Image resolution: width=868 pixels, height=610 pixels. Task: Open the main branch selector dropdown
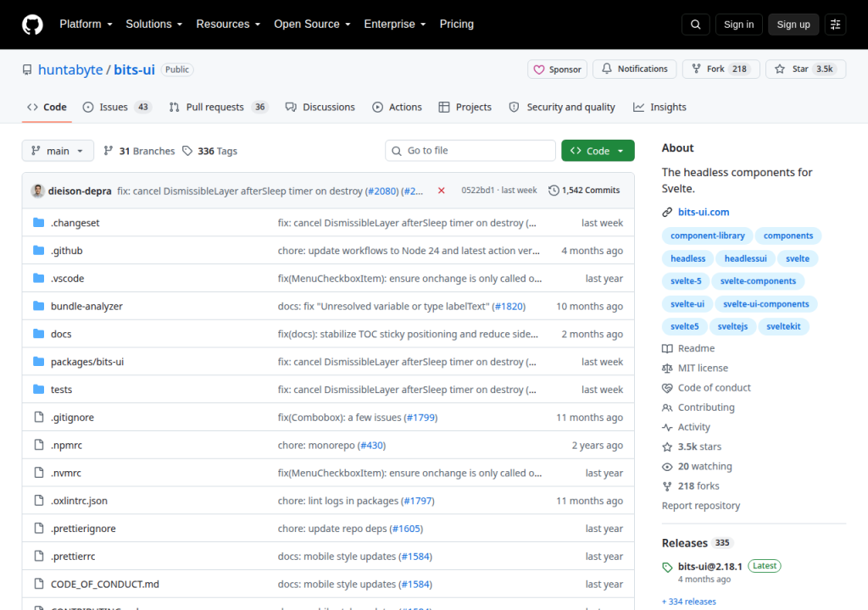pyautogui.click(x=58, y=151)
